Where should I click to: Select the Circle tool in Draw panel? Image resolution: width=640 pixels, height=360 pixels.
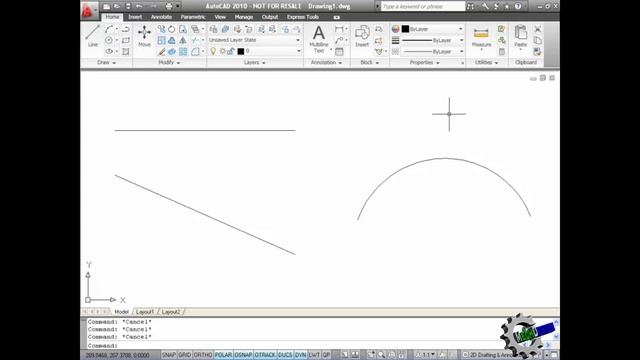(x=109, y=40)
